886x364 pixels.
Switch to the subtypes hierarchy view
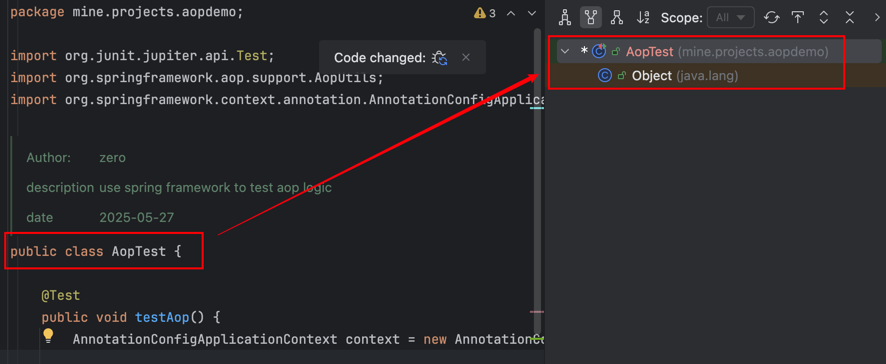pyautogui.click(x=617, y=18)
